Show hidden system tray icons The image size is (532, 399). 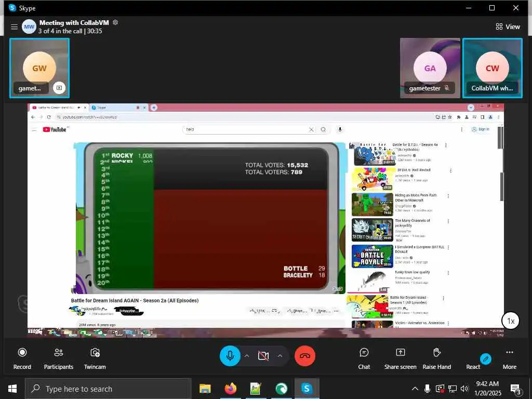[415, 389]
